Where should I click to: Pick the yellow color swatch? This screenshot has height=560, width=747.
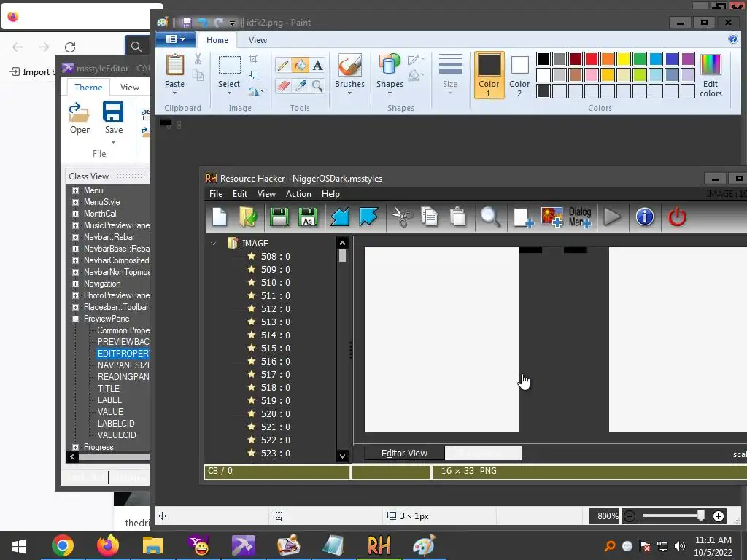point(623,59)
